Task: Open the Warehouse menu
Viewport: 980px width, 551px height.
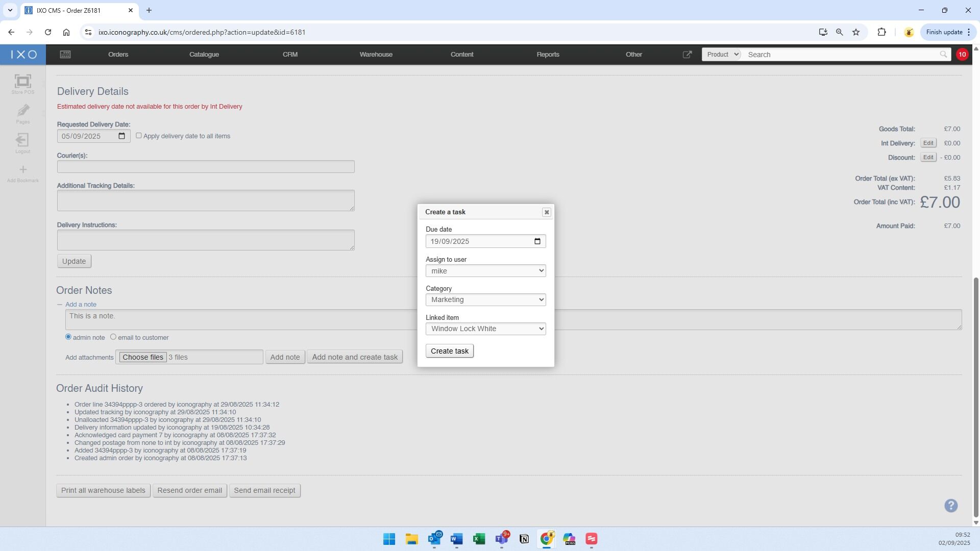Action: click(376, 55)
